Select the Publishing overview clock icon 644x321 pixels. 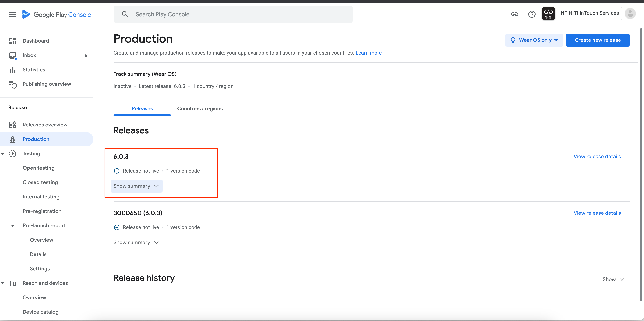point(13,84)
